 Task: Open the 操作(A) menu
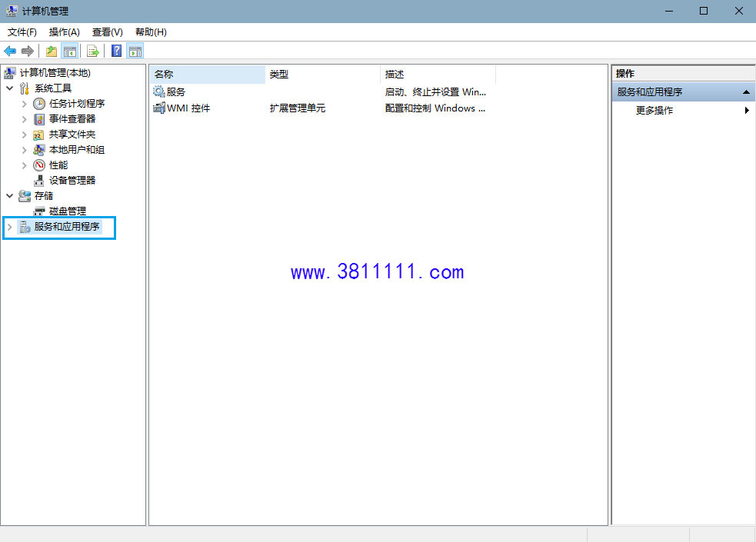pos(64,32)
